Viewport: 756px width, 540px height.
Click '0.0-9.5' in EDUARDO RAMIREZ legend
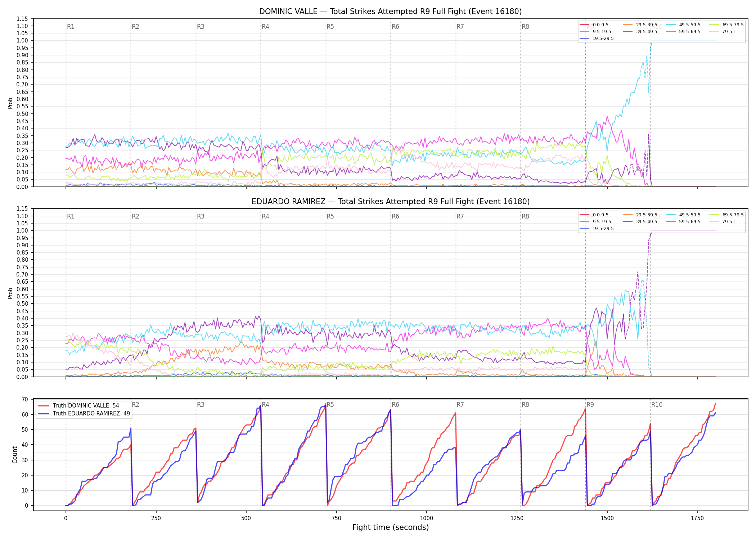(x=600, y=215)
